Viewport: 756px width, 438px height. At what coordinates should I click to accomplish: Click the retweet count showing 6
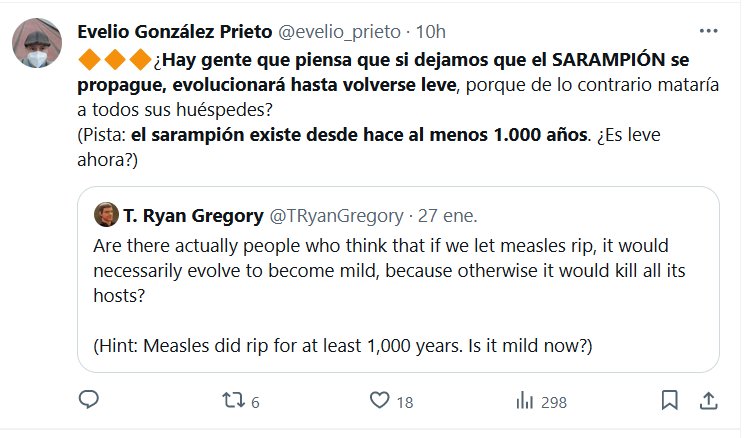point(255,402)
